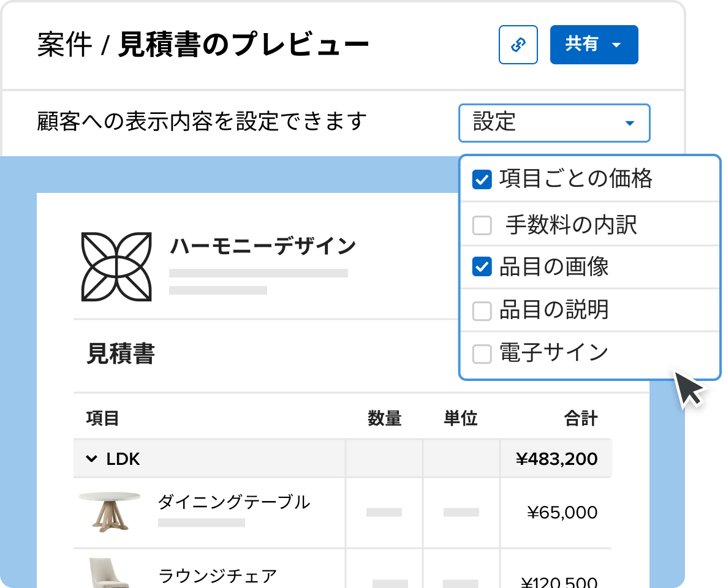Enable 手数料の内訳 checkbox
723x588 pixels.
click(482, 226)
